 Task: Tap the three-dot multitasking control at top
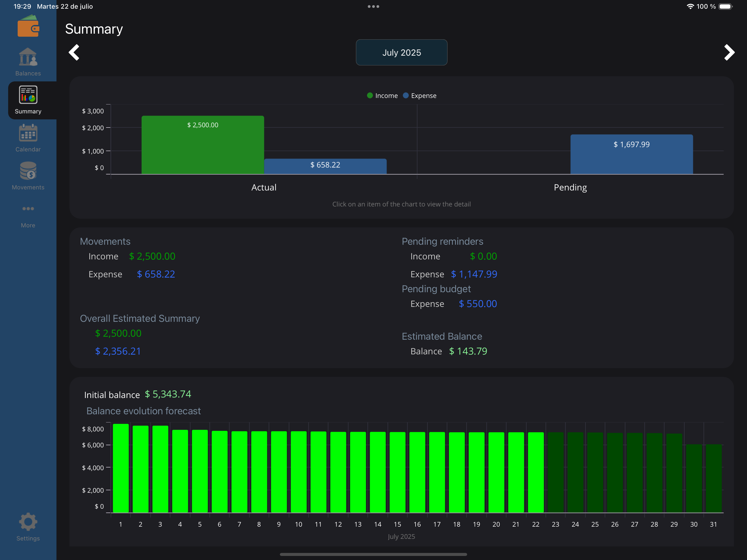[x=373, y=7]
